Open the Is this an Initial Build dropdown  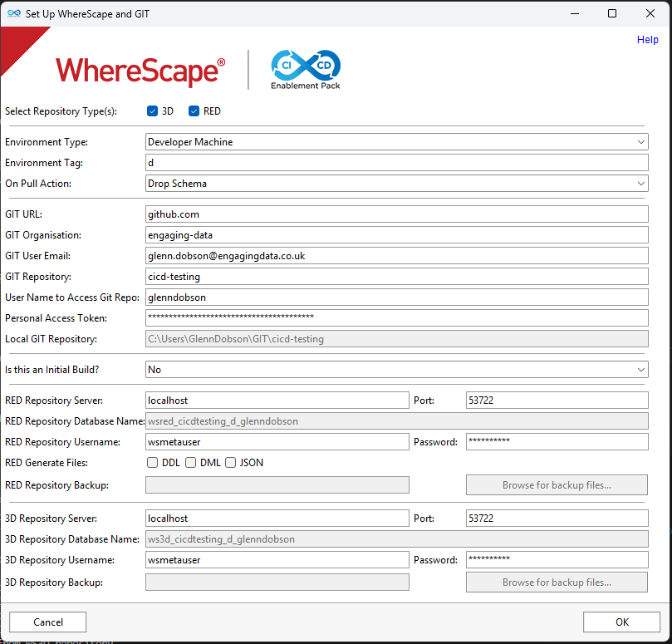coord(396,370)
